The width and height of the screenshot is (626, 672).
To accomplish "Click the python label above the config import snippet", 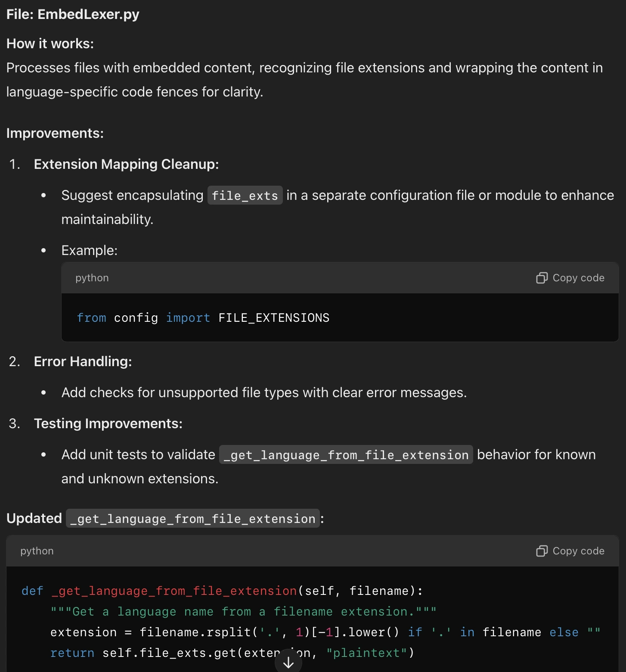I will tap(92, 278).
